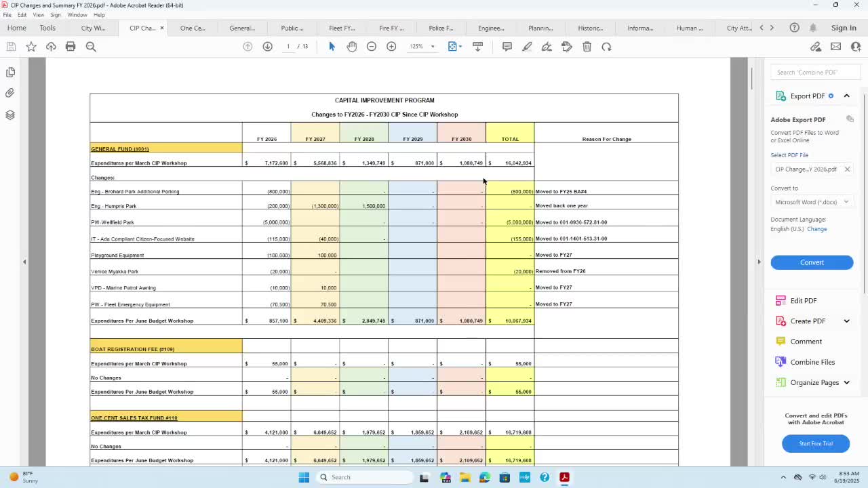Go to the next page arrow

pyautogui.click(x=267, y=47)
